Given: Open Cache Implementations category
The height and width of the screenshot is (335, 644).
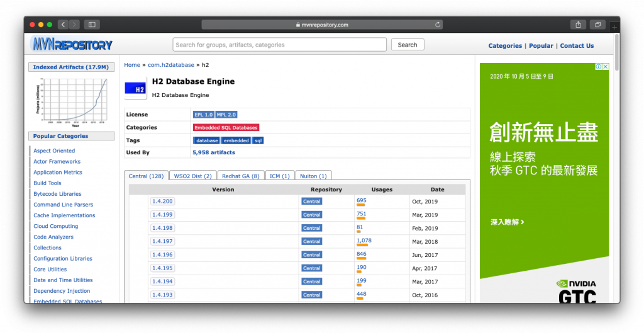Looking at the screenshot, I should [64, 215].
